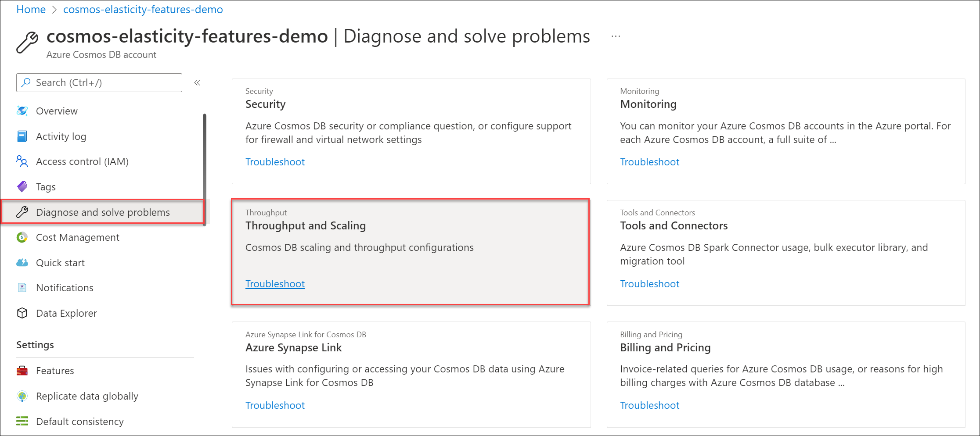980x436 pixels.
Task: Click the Features toolbox icon
Action: tap(22, 371)
